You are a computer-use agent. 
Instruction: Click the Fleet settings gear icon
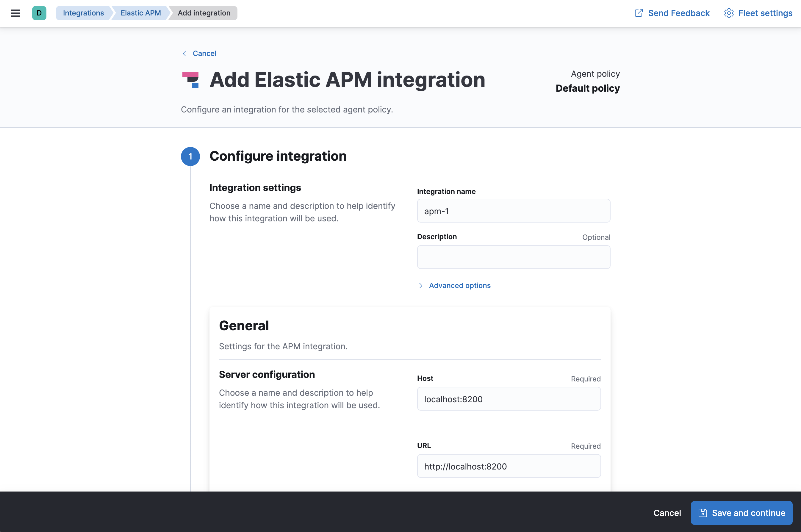click(x=729, y=13)
